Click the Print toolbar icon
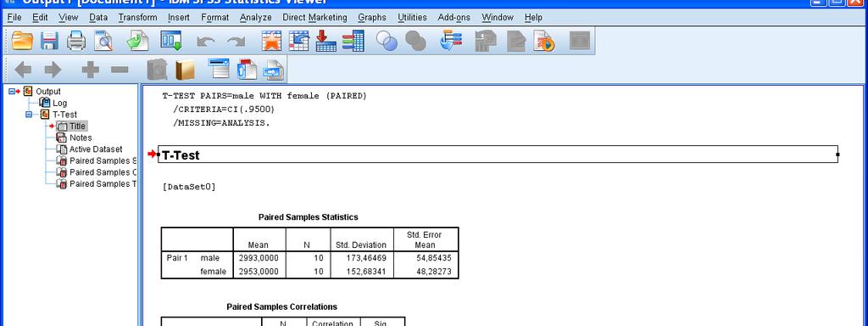868x326 pixels. tap(75, 41)
